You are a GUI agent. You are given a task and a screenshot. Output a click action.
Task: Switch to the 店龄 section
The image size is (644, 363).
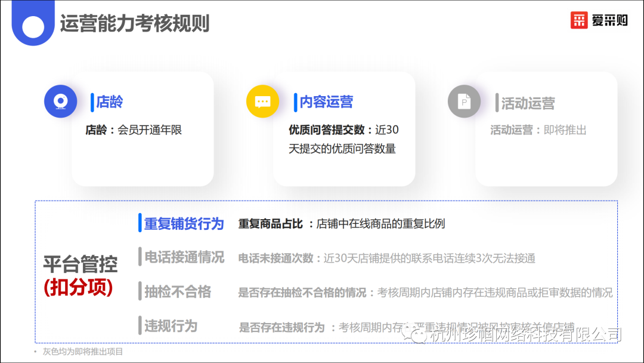coord(110,102)
